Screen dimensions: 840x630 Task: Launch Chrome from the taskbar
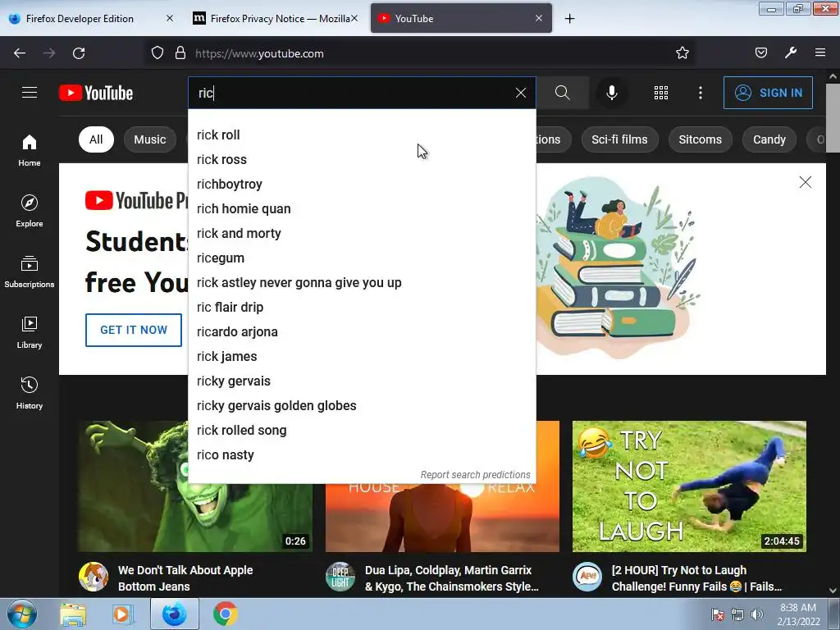point(225,614)
